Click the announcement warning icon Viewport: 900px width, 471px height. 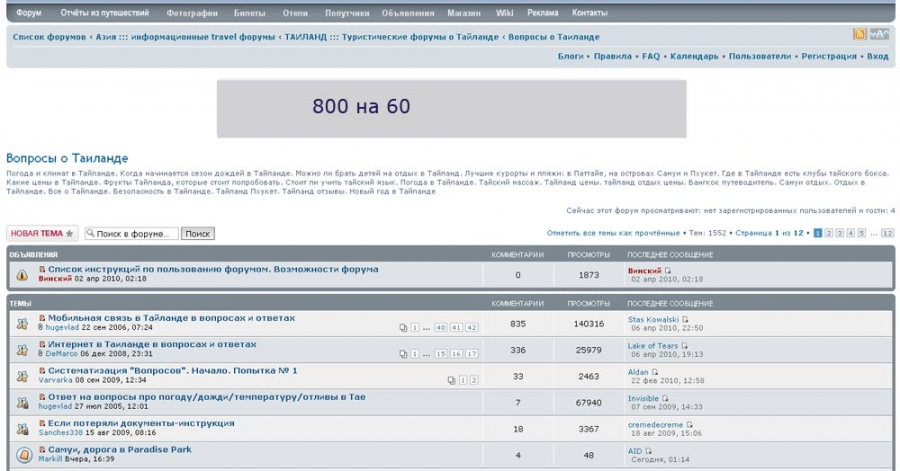(22, 275)
